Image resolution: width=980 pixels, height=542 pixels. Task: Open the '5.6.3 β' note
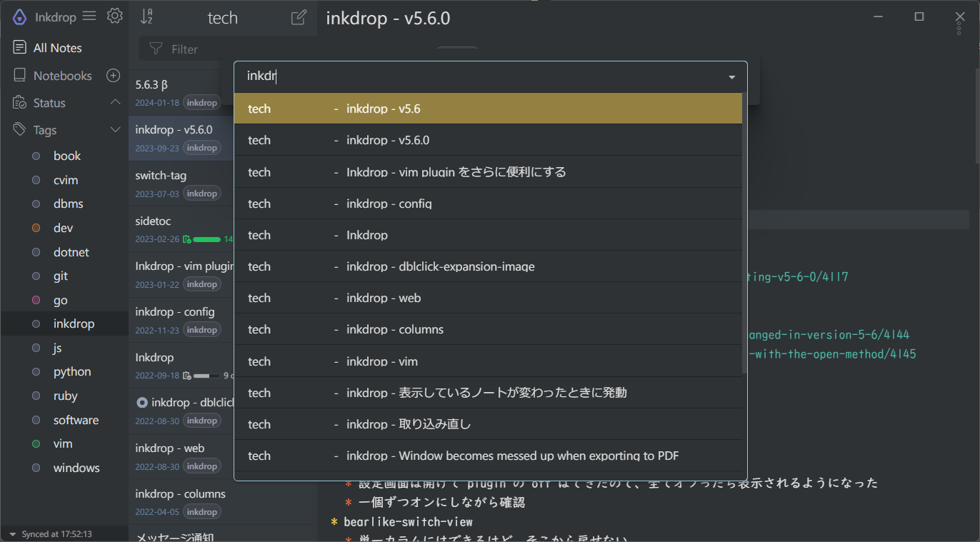click(181, 93)
